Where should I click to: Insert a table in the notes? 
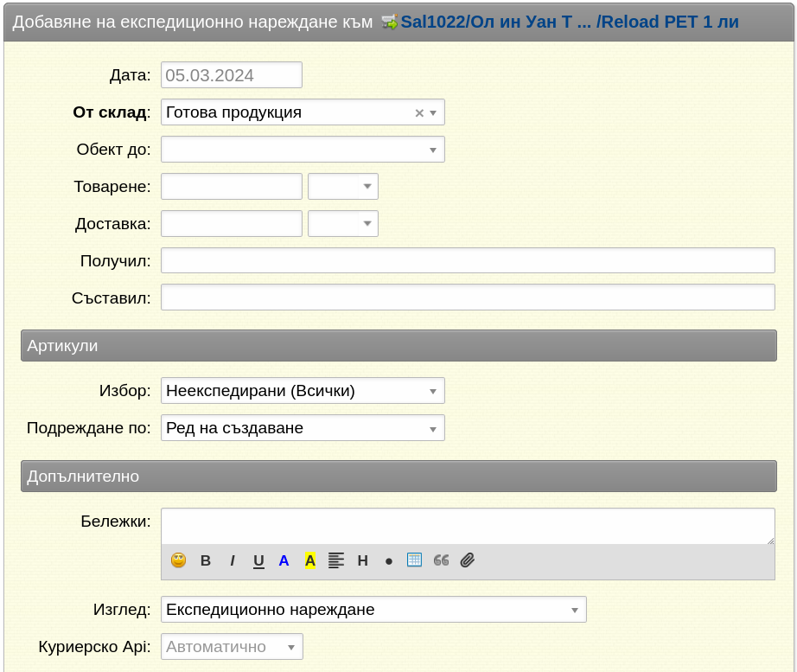tap(414, 560)
